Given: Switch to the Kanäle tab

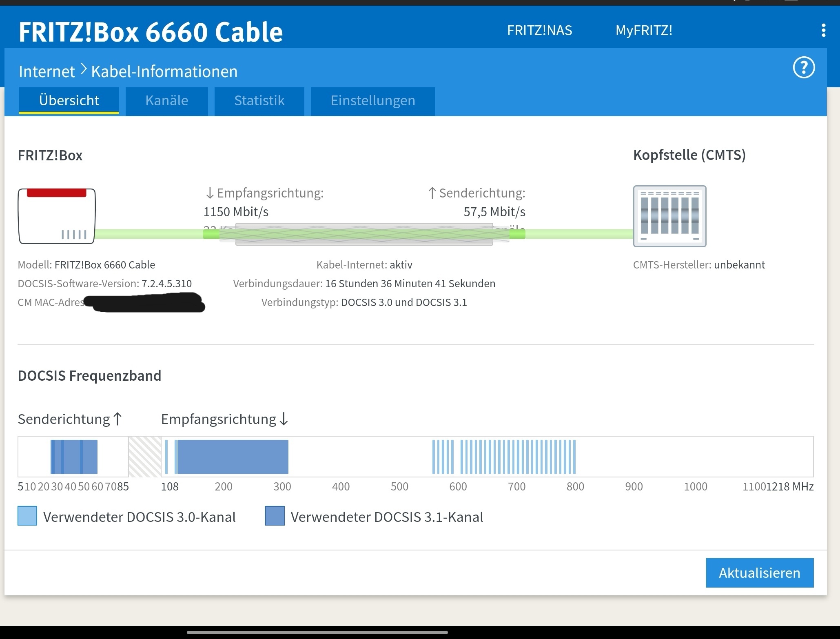Looking at the screenshot, I should [166, 101].
